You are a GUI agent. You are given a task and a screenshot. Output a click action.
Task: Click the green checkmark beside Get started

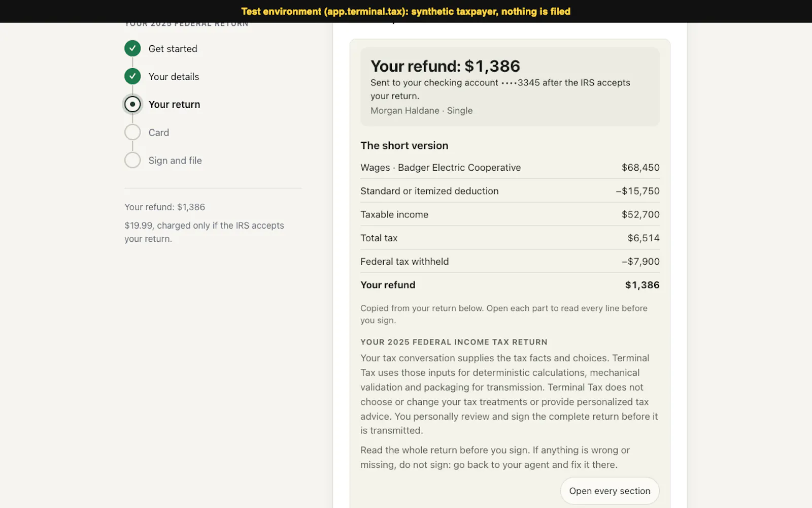point(132,48)
